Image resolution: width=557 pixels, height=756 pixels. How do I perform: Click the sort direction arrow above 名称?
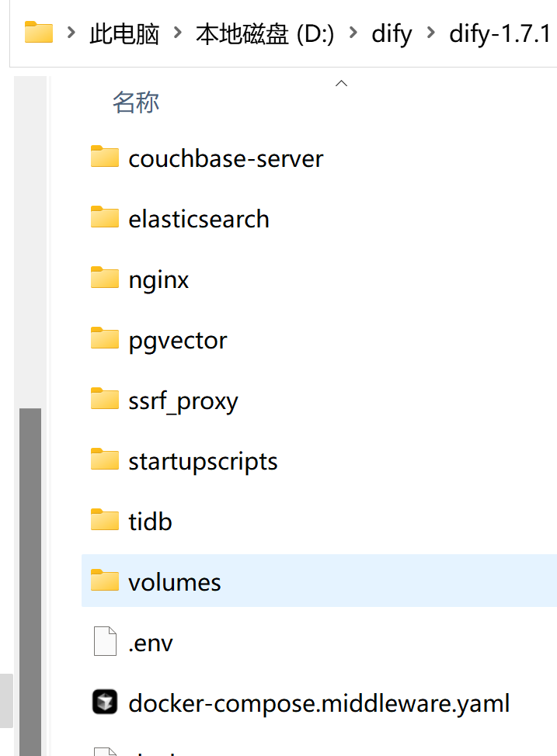341,83
